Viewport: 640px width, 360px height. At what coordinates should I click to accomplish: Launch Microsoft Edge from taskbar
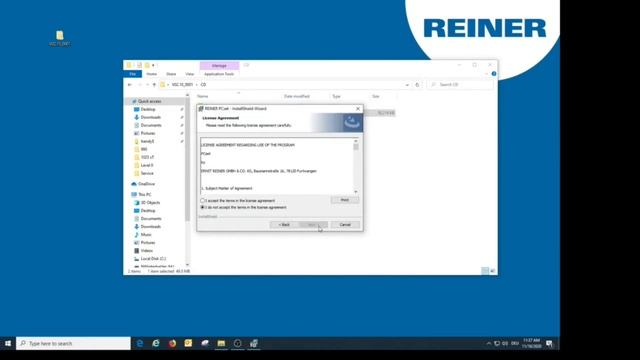140,343
